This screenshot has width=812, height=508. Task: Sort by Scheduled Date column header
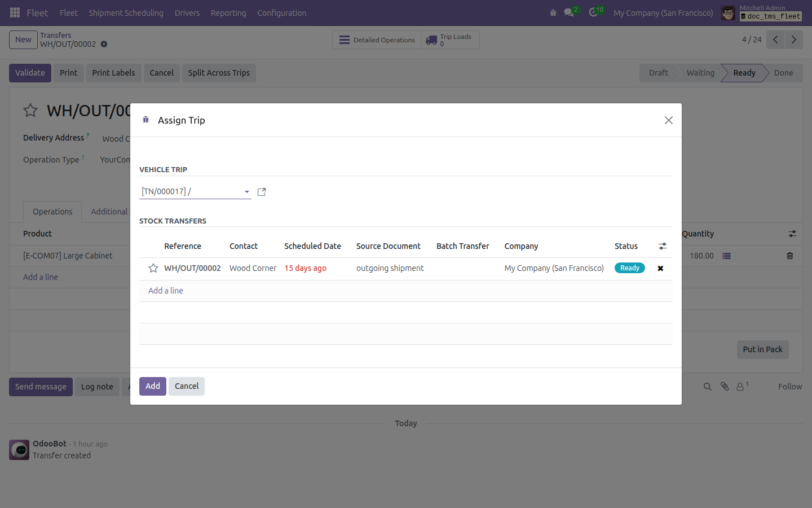(x=312, y=246)
